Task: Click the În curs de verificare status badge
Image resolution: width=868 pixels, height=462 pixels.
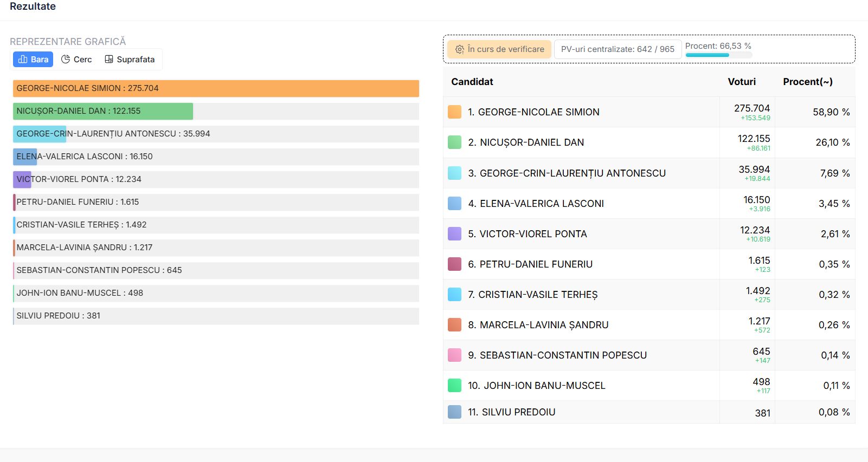Action: [x=499, y=49]
